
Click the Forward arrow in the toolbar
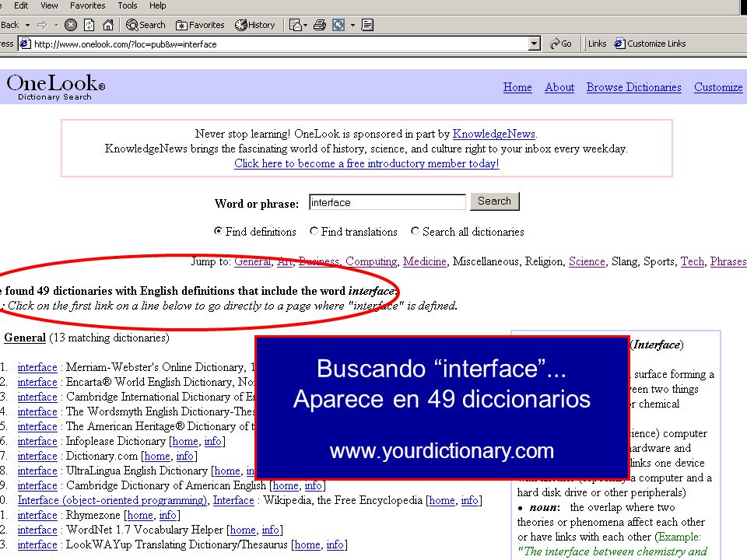coord(42,25)
